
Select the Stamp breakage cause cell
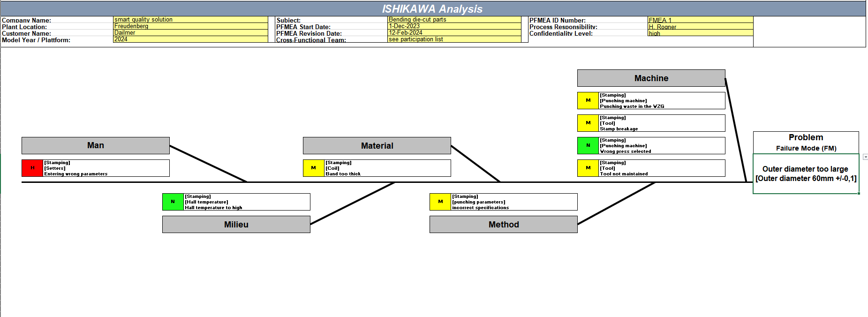click(662, 123)
